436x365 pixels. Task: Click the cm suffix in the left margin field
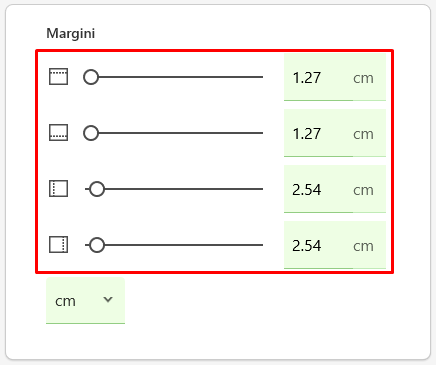coord(363,190)
